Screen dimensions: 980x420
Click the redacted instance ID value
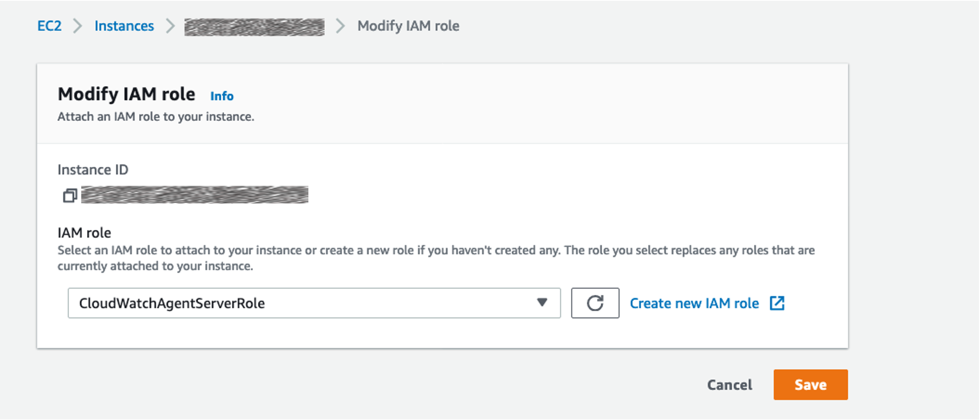pyautogui.click(x=195, y=195)
